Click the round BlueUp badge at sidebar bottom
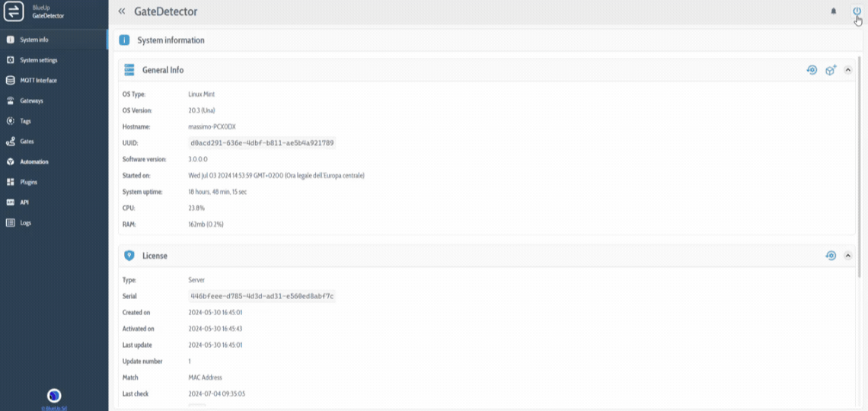The height and width of the screenshot is (411, 868). point(54,395)
